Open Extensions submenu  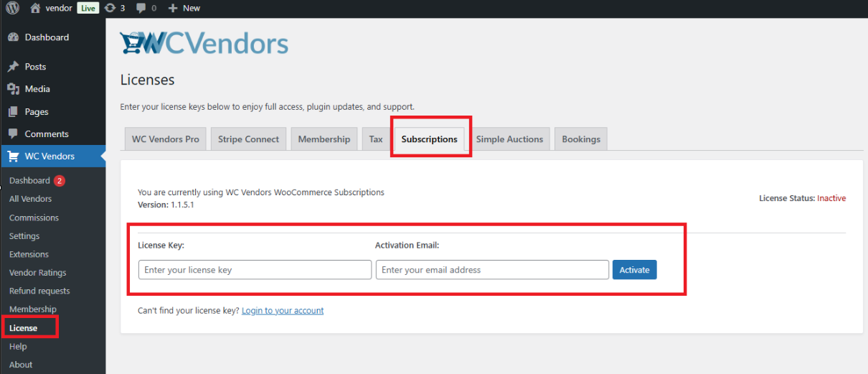29,254
